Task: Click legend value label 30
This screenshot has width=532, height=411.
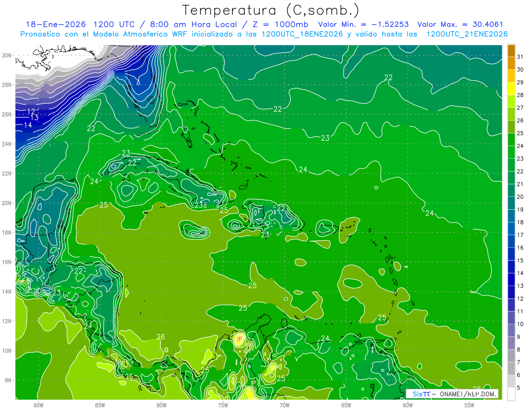Action: pos(520,69)
